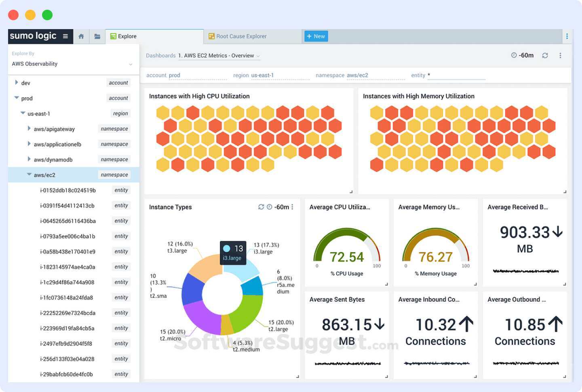This screenshot has height=392, width=582.
Task: Click the + New button
Action: point(316,36)
